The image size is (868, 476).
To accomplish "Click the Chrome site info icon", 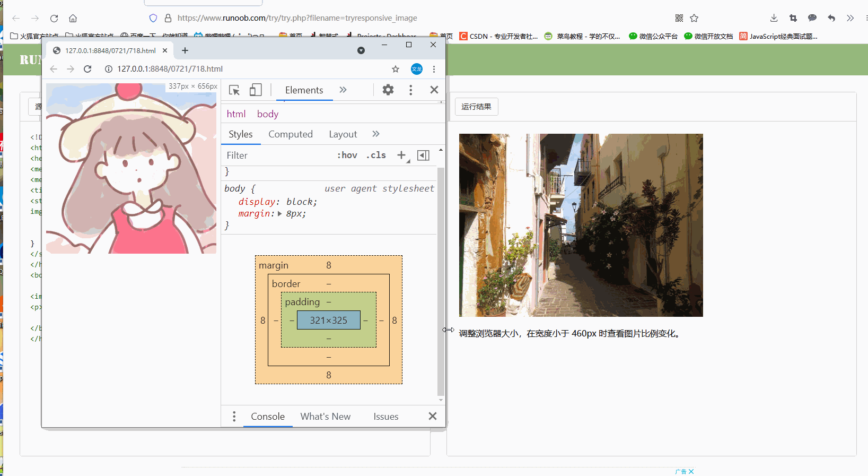I will coord(109,69).
